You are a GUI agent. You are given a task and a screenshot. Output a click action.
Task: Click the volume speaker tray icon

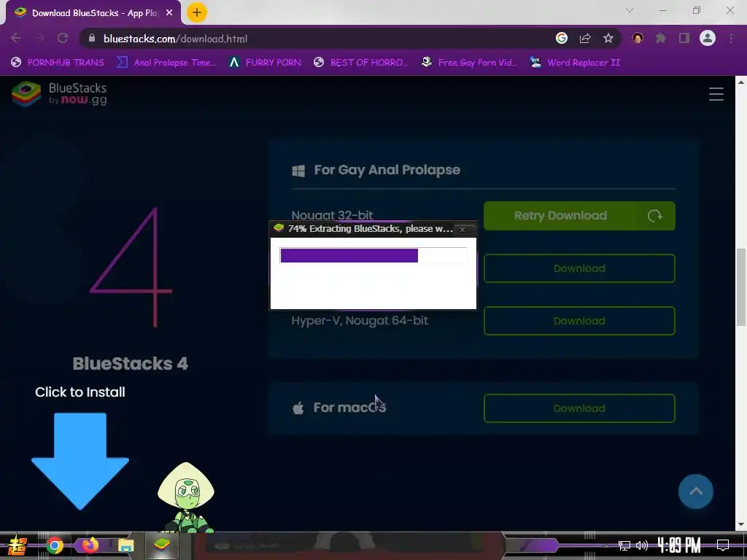pos(642,545)
